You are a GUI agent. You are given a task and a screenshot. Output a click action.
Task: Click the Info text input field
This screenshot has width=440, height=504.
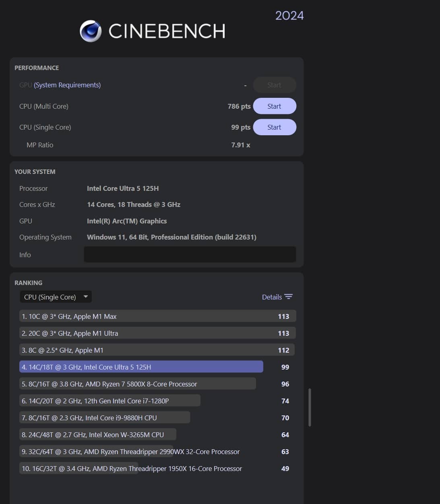click(x=190, y=254)
